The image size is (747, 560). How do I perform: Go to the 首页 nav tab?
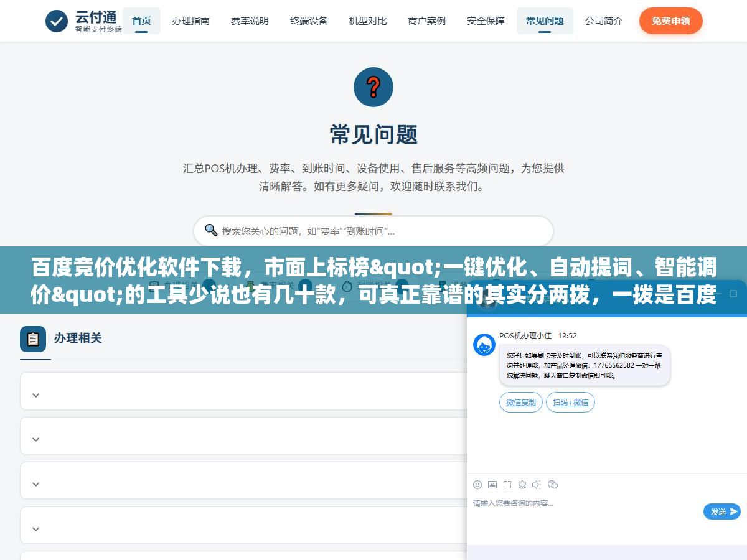(141, 21)
